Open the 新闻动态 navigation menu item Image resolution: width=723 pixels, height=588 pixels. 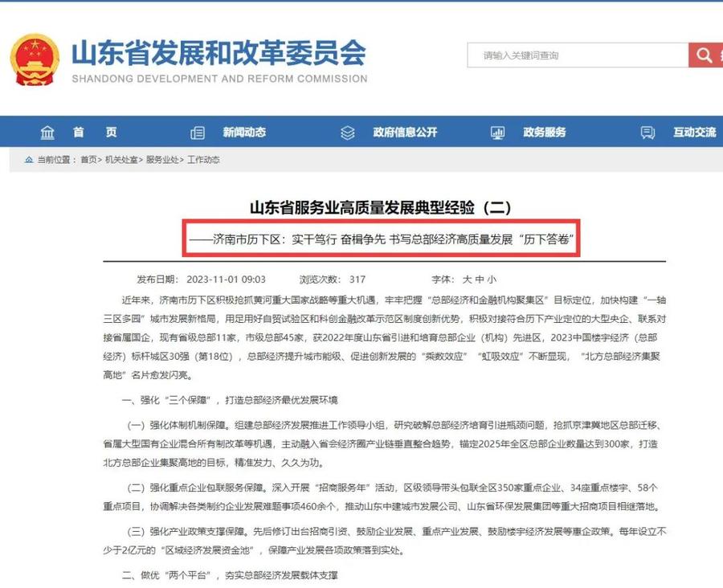coord(244,133)
